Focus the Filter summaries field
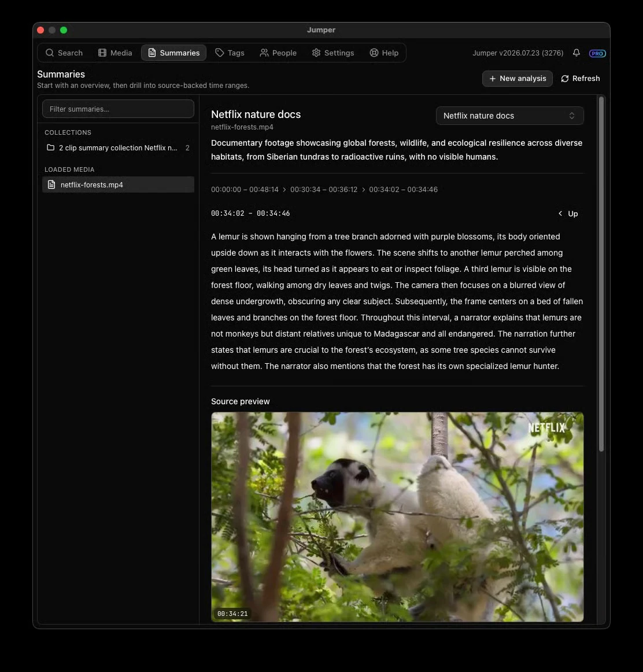Screen dimensions: 643x672 118,109
